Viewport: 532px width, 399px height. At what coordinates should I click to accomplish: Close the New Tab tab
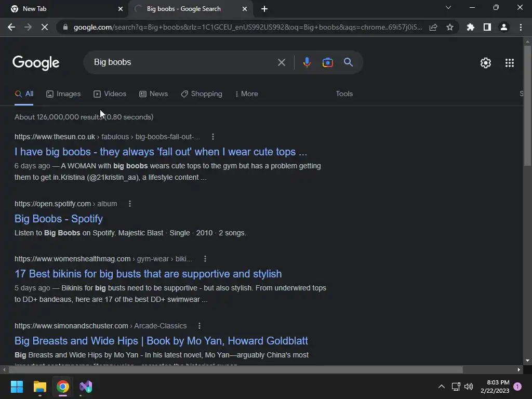[121, 9]
